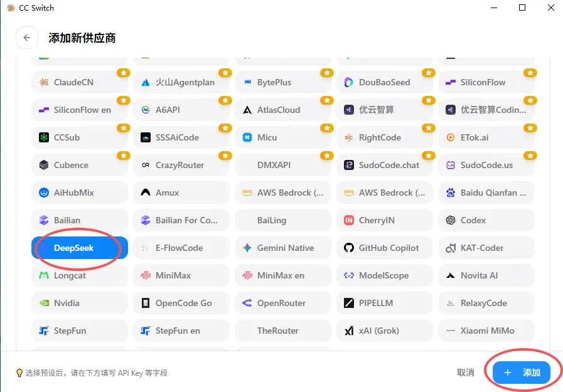Select the GitHub Copilot provider
This screenshot has width=563, height=392.
tap(385, 248)
